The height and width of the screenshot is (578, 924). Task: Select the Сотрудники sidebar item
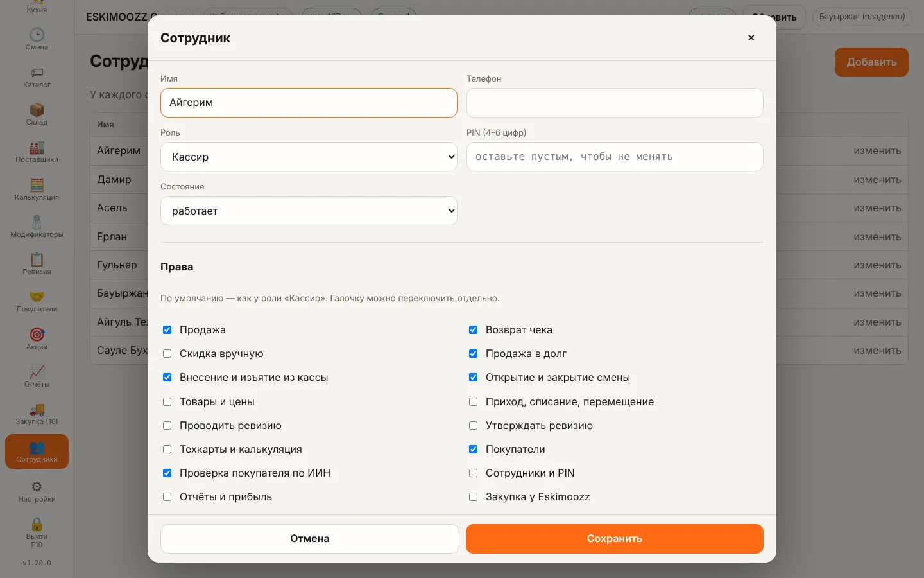click(37, 451)
